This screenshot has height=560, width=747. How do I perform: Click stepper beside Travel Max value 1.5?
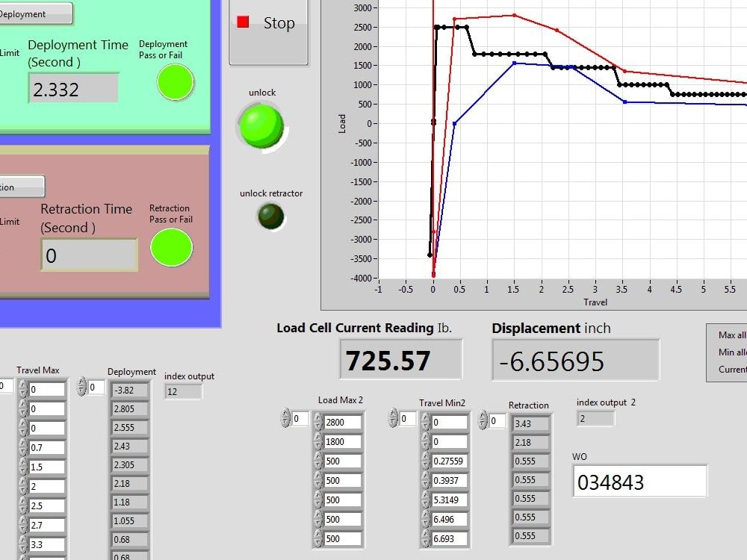pyautogui.click(x=23, y=467)
